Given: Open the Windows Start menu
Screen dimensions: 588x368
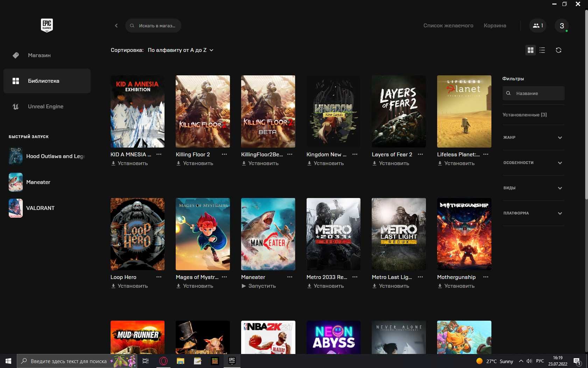Looking at the screenshot, I should pyautogui.click(x=8, y=361).
